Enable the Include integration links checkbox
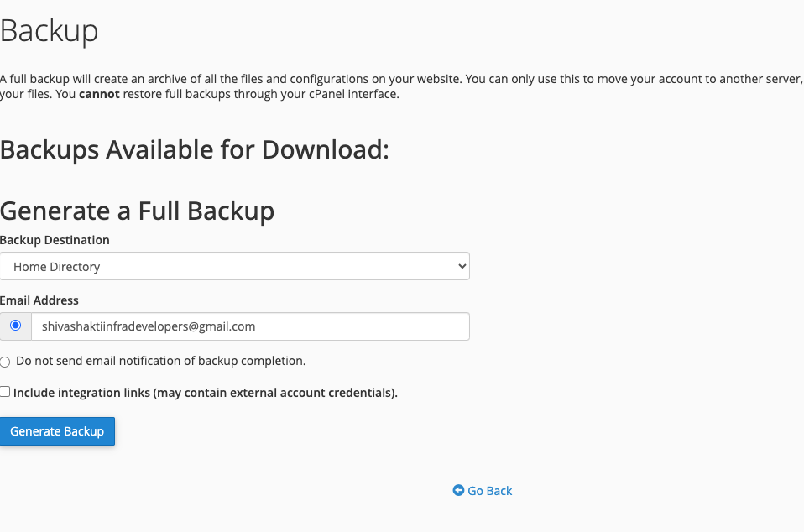 click(x=5, y=392)
